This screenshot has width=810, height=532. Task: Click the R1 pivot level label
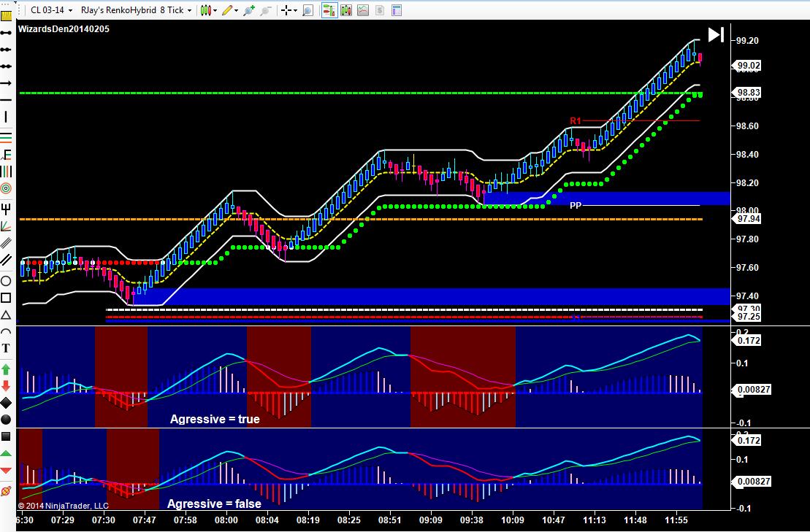576,120
